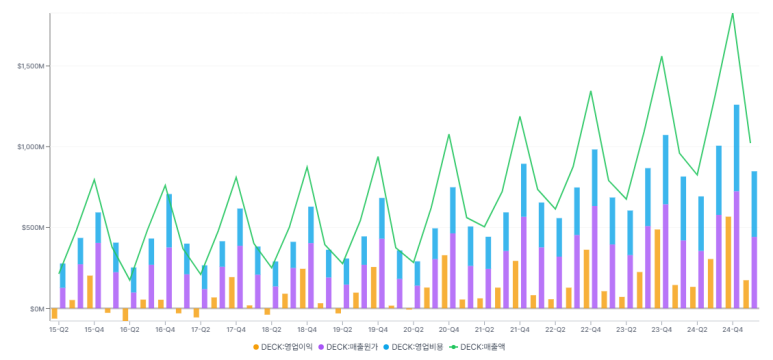
Task: Click the 22-Q2 x-axis label
Action: click(556, 329)
